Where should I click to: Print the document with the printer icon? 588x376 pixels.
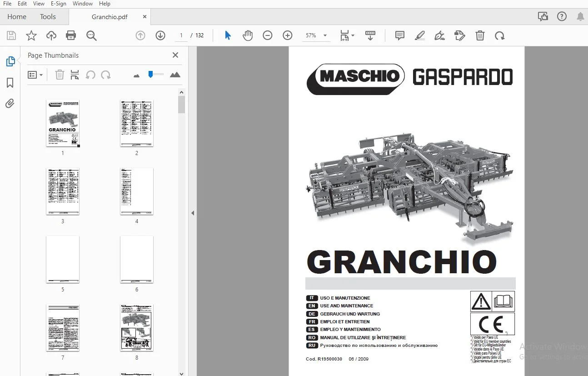(71, 35)
